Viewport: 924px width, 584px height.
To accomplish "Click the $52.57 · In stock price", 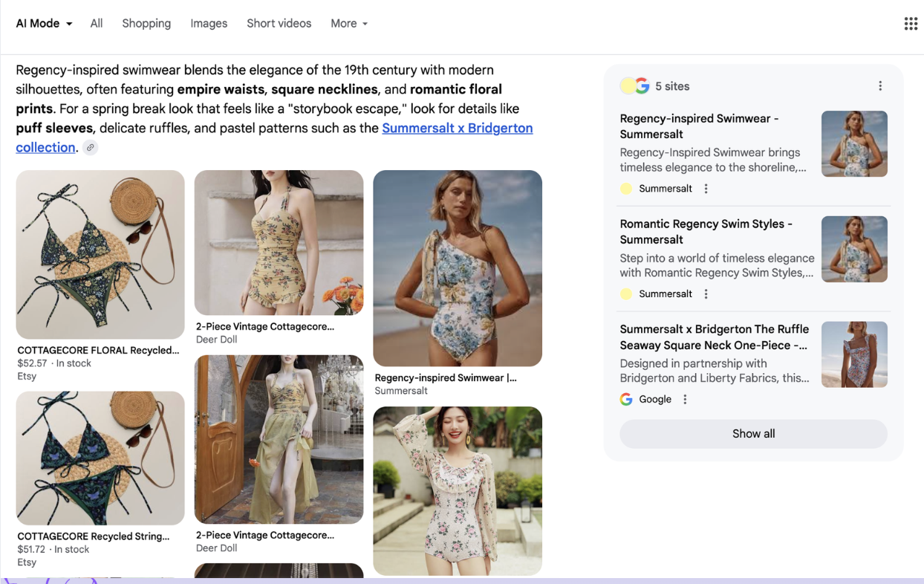I will 54,363.
